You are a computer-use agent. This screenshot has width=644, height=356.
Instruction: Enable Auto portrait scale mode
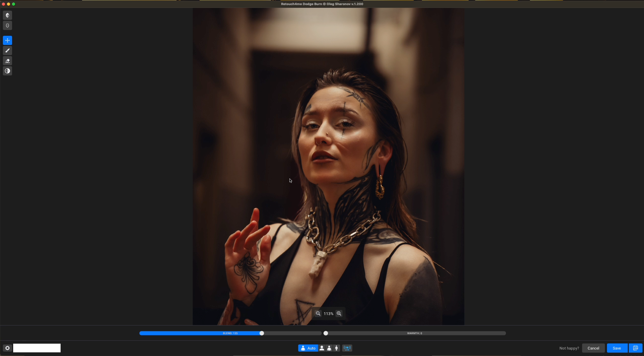point(308,348)
